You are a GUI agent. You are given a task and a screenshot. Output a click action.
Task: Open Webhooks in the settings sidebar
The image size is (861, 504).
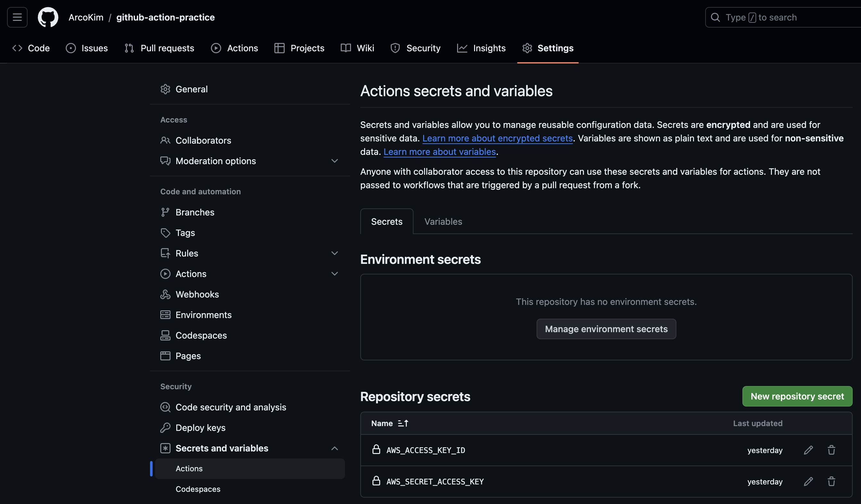[x=197, y=294]
